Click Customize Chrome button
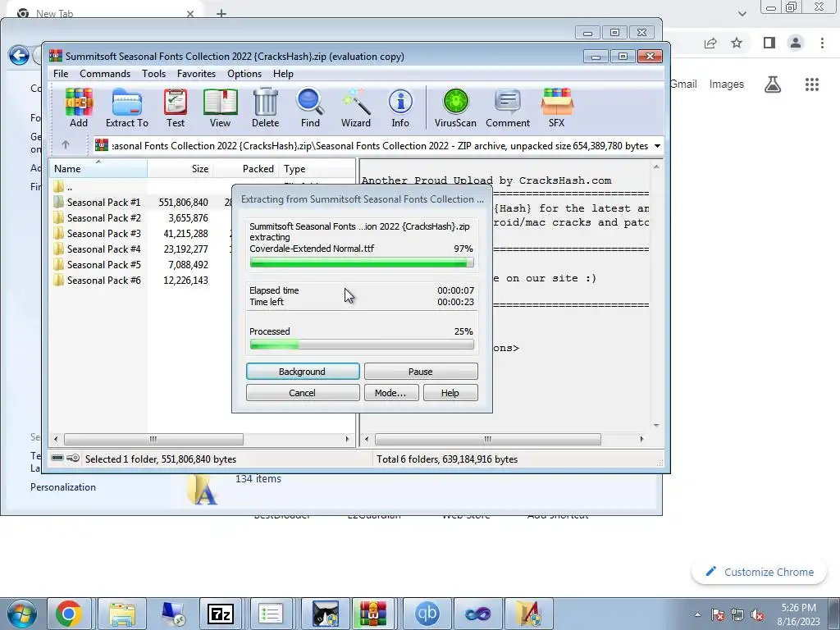The width and height of the screenshot is (840, 630). [x=760, y=572]
